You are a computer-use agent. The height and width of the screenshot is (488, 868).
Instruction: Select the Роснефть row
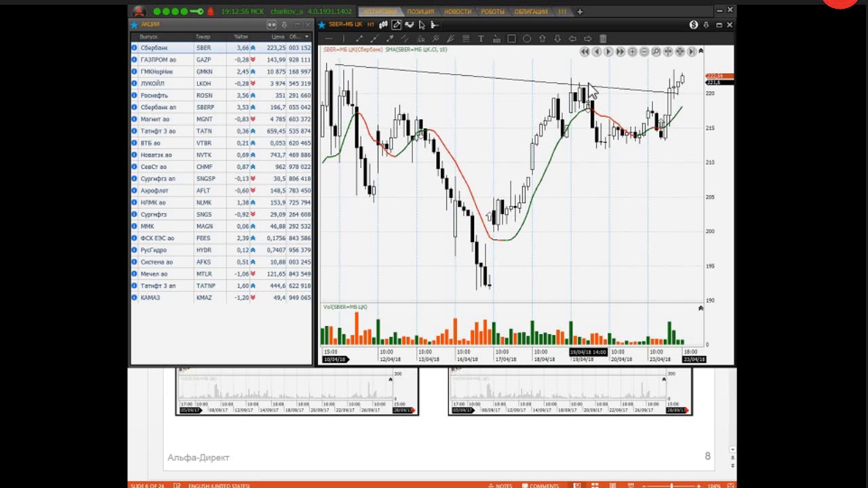(x=221, y=96)
